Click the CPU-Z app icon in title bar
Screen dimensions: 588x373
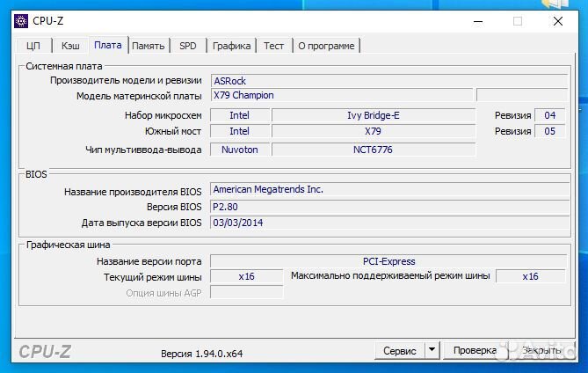point(21,21)
